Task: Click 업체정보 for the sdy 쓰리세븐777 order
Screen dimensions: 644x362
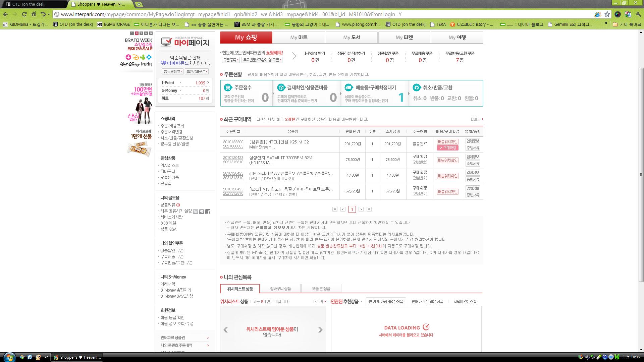Action: click(473, 173)
